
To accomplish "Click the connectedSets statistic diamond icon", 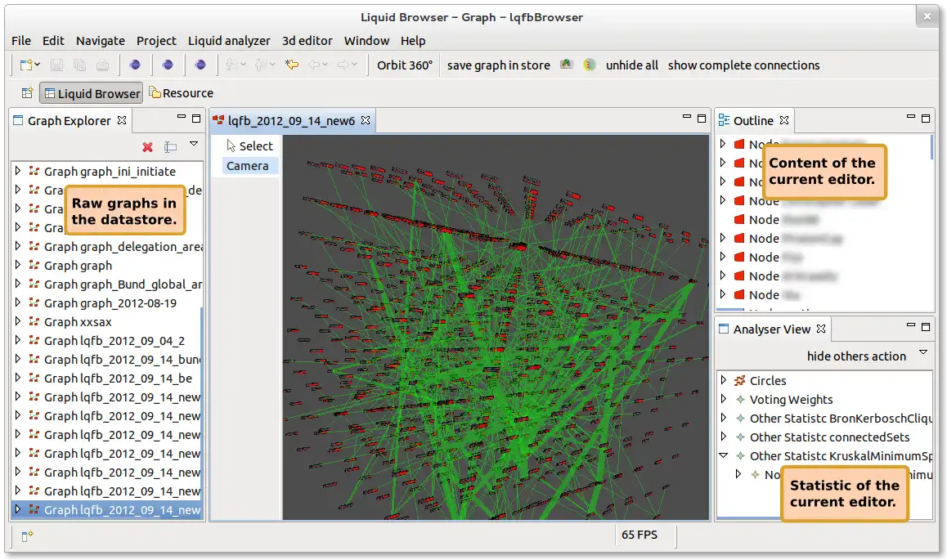I will click(740, 437).
